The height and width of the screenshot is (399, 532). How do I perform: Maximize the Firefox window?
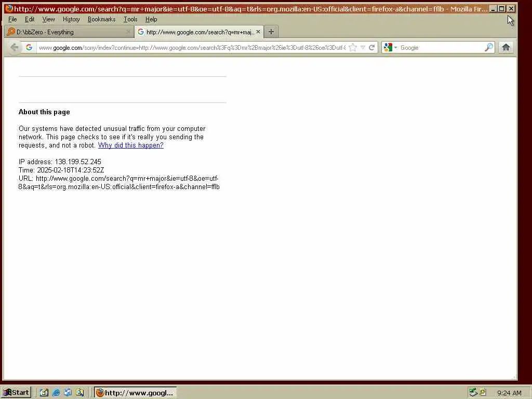[x=502, y=9]
